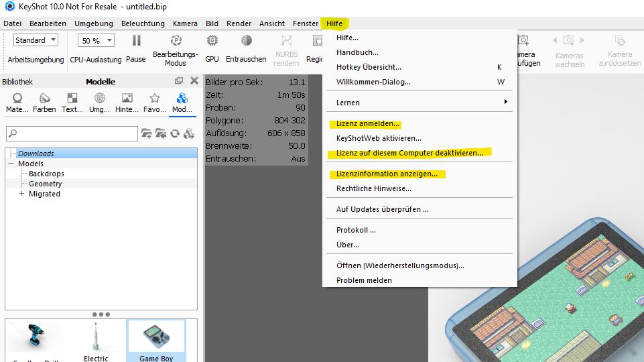Click cloud models icon beside refresh
Image resolution: width=644 pixels, height=362 pixels.
tap(189, 133)
